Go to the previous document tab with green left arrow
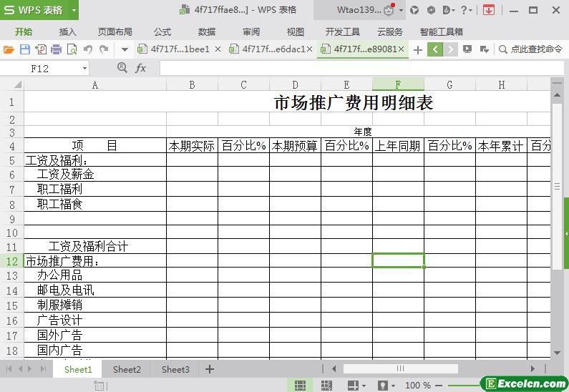The width and height of the screenshot is (569, 392). (x=435, y=49)
